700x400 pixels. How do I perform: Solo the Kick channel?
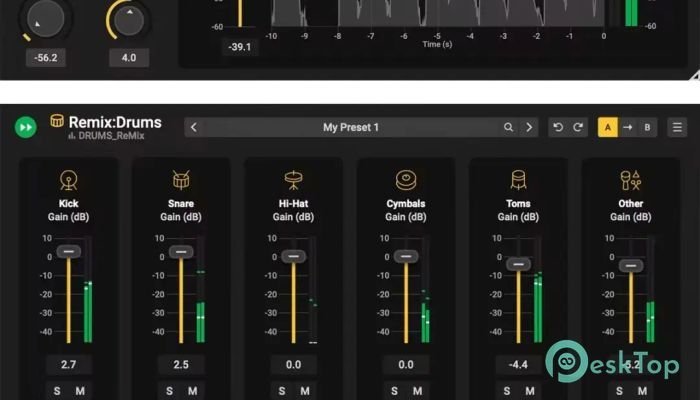[x=57, y=391]
